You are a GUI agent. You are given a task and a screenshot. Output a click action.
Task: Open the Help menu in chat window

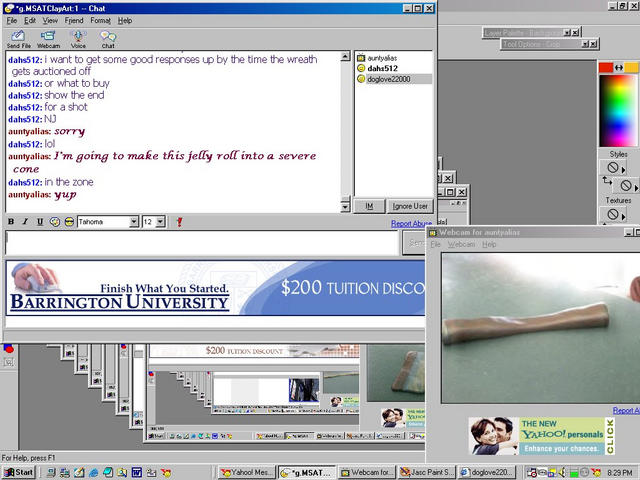(125, 20)
